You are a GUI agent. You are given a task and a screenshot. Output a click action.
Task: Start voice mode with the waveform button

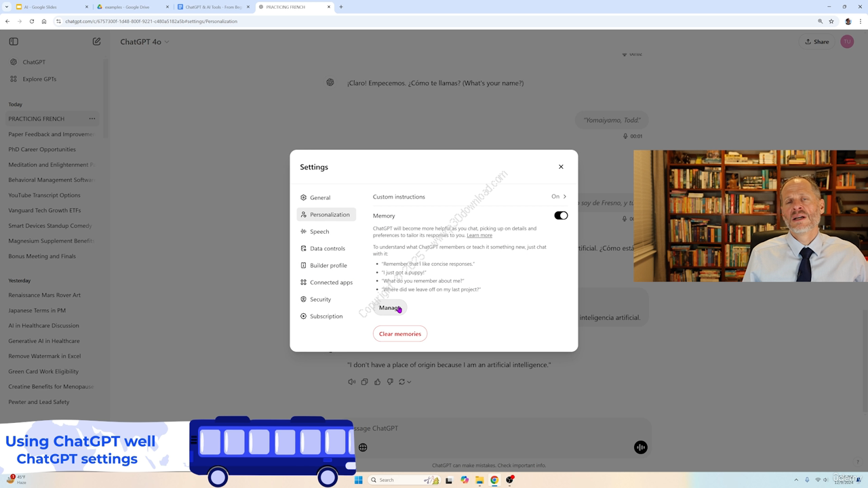(x=641, y=447)
